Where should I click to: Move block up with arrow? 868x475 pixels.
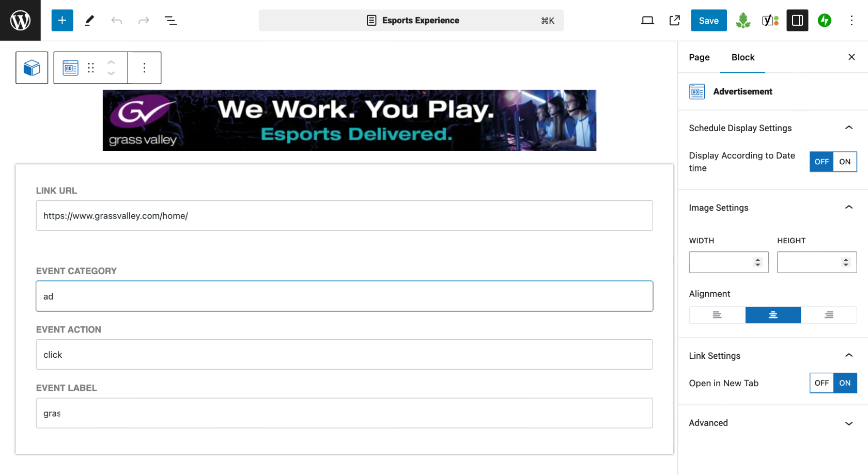pyautogui.click(x=111, y=62)
